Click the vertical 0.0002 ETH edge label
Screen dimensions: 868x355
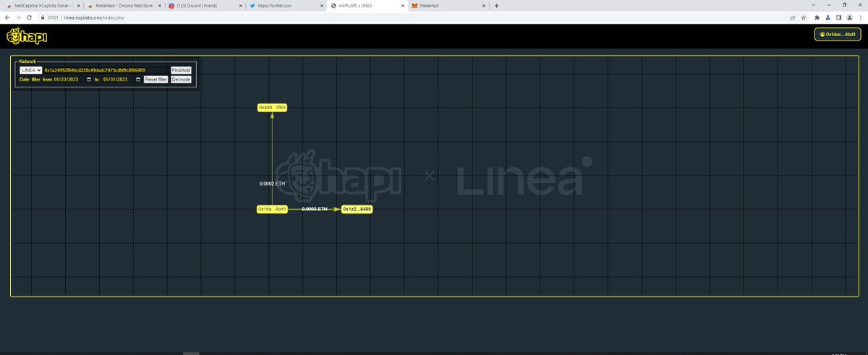tap(272, 184)
